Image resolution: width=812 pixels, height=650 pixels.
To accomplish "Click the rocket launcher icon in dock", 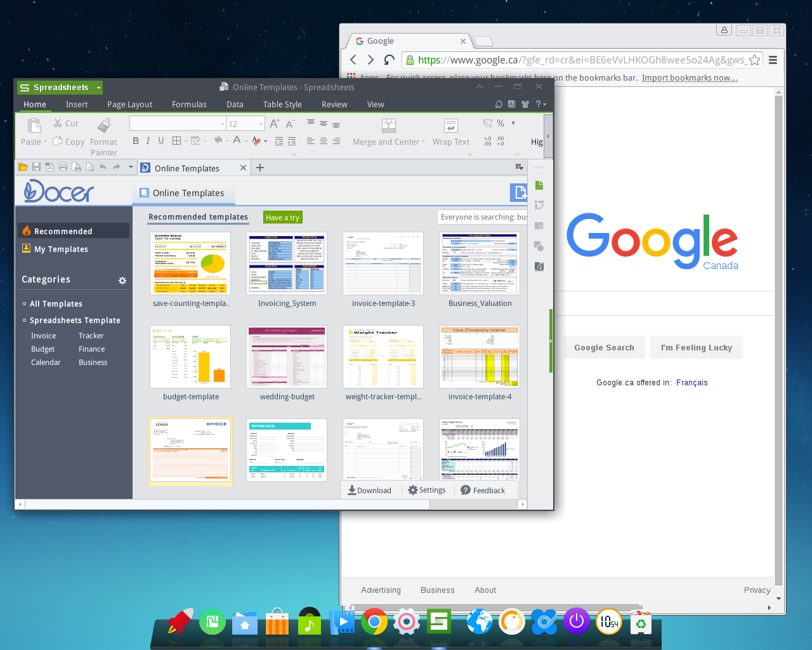I will pyautogui.click(x=180, y=621).
